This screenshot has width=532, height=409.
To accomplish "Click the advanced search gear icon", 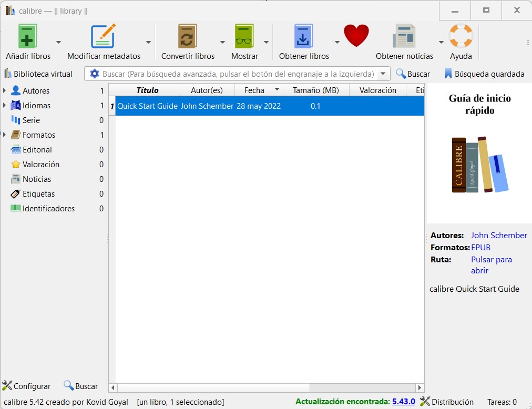I will (95, 74).
